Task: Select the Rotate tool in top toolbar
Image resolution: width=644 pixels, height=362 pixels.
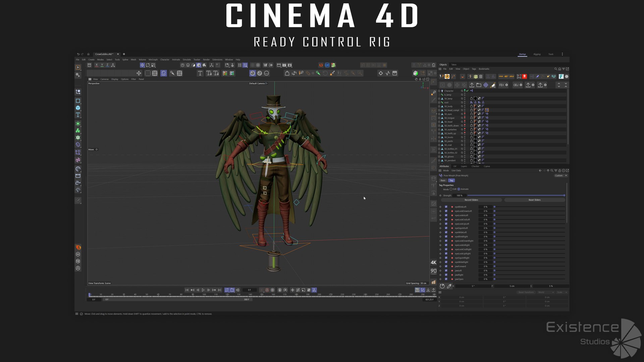Action: pos(148,65)
